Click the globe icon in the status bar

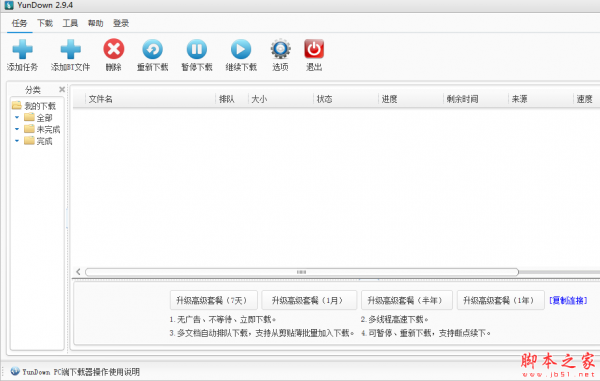pos(15,371)
